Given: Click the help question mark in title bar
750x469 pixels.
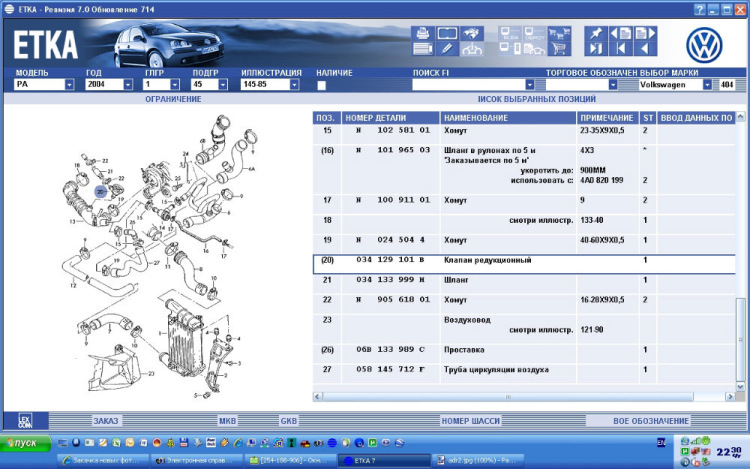Looking at the screenshot, I should pyautogui.click(x=699, y=10).
